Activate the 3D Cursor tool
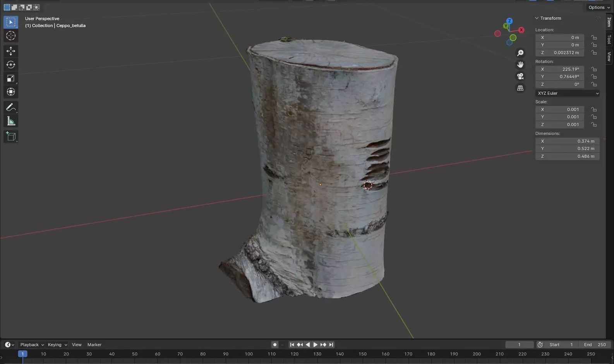Screen dimensions: 614x364 point(11,36)
